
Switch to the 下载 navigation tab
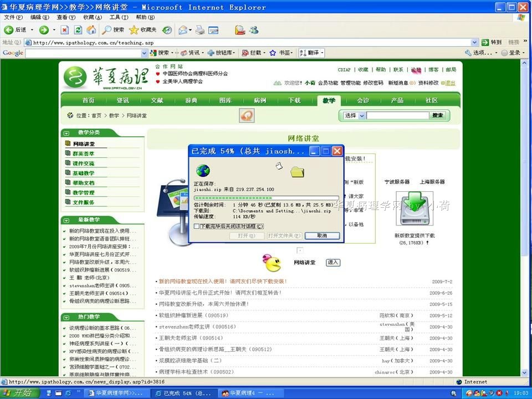tap(294, 100)
